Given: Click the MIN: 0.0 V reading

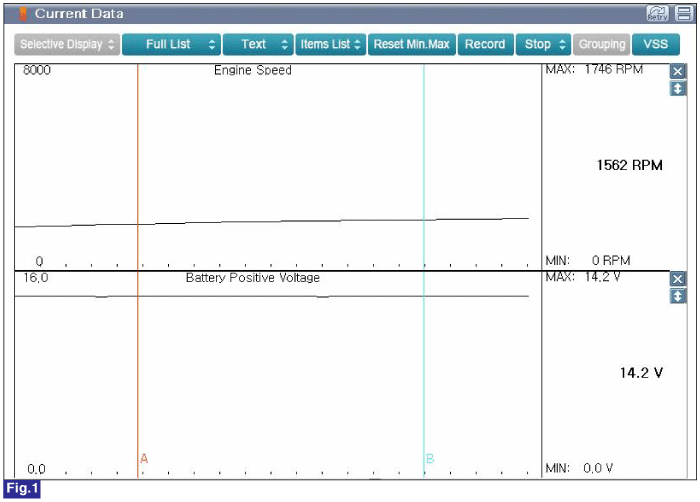Looking at the screenshot, I should 579,468.
